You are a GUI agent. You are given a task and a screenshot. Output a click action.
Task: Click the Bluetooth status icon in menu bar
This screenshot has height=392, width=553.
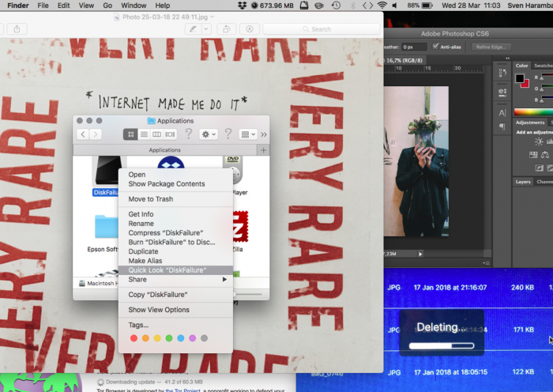click(x=352, y=6)
